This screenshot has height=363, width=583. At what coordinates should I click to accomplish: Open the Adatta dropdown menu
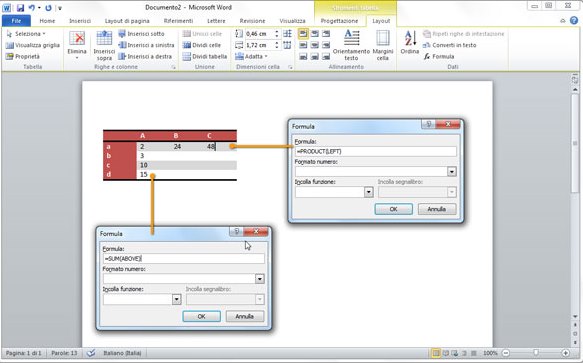tap(251, 57)
